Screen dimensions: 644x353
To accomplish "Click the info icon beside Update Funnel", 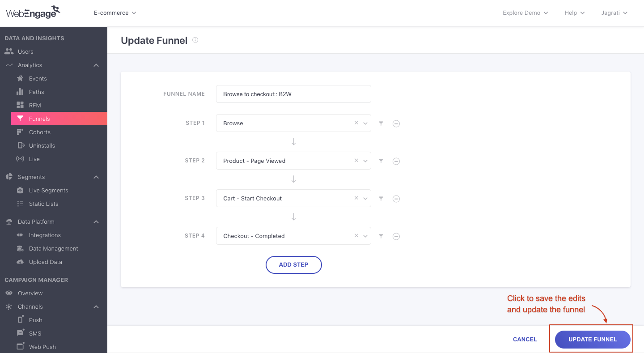I will [195, 40].
